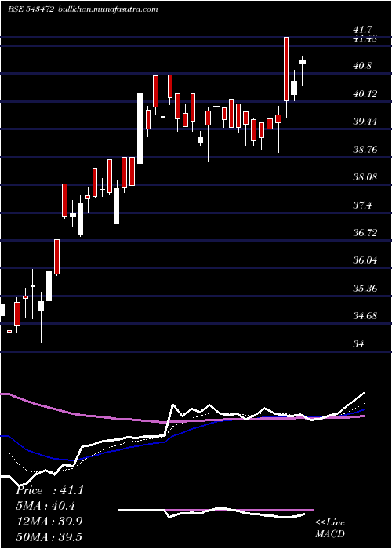The height and width of the screenshot is (549, 392).
Task: Click the 35.36 price axis label
Action: (366, 289)
